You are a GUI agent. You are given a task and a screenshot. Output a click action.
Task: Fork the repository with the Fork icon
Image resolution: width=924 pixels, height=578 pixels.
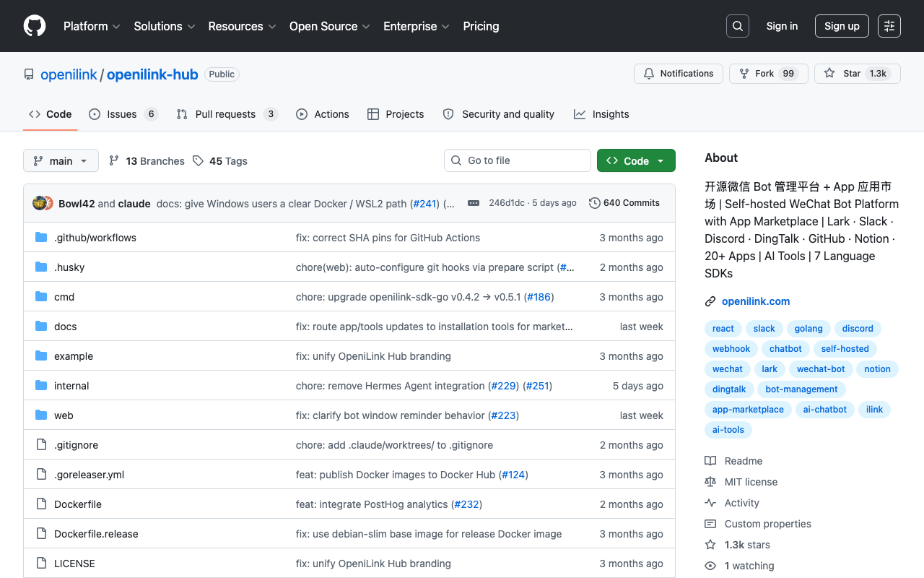(744, 74)
